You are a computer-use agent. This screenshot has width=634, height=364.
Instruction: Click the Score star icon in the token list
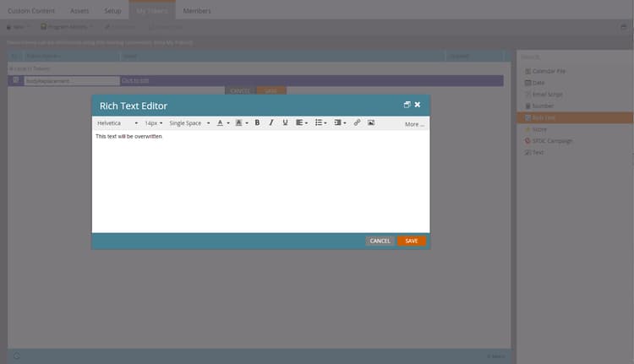(527, 130)
